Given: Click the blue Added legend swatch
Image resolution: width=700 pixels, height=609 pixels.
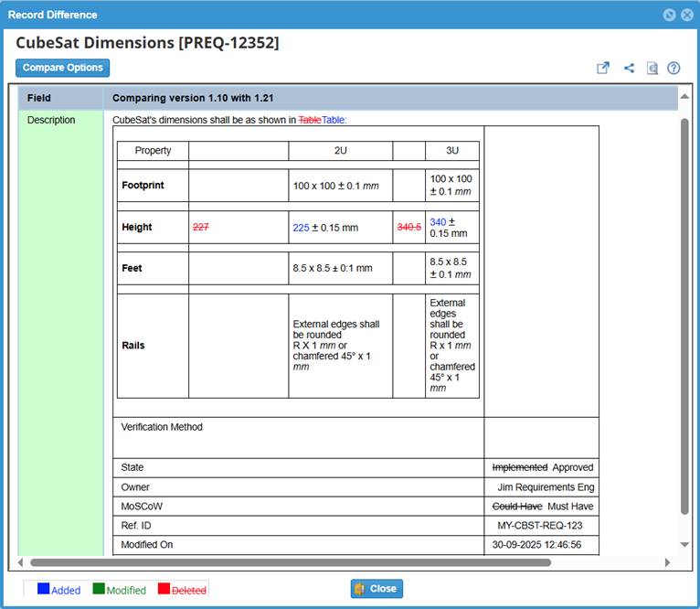Looking at the screenshot, I should pos(43,590).
